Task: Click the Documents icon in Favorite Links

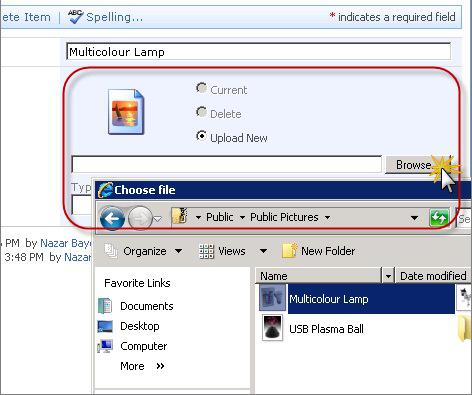Action: pyautogui.click(x=105, y=306)
